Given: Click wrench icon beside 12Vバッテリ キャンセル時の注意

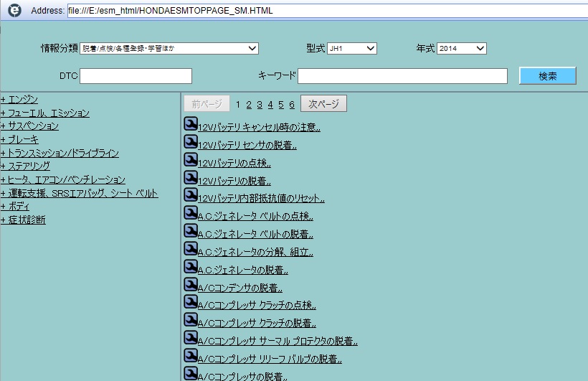Looking at the screenshot, I should (x=191, y=124).
